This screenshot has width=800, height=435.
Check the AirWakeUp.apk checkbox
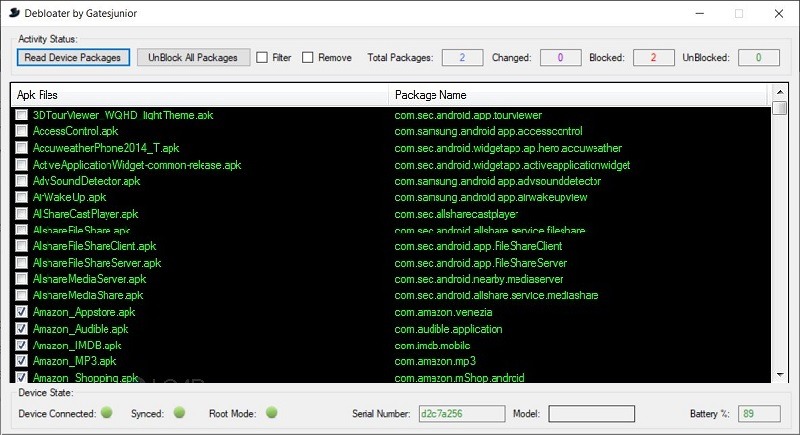pos(21,197)
